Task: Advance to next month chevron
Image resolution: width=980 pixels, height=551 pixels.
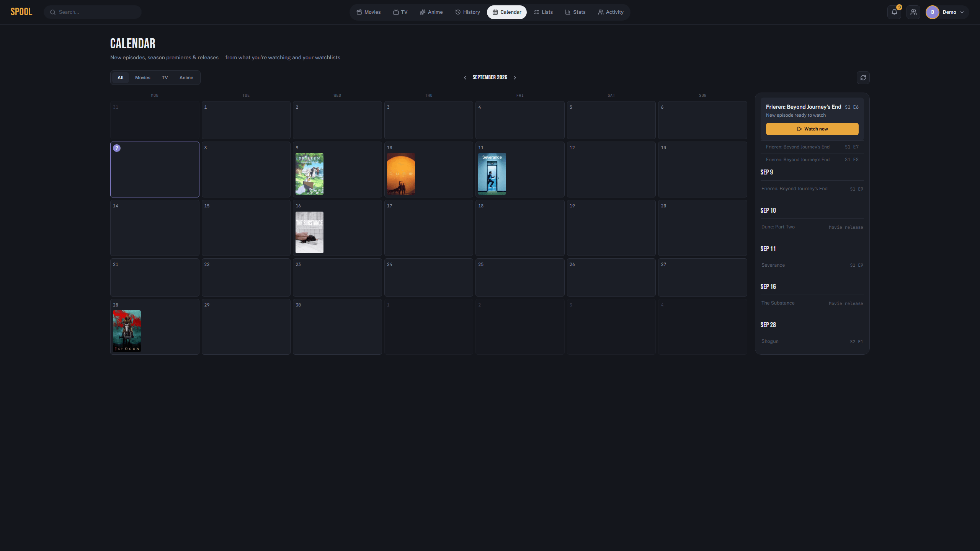Action: tap(515, 78)
